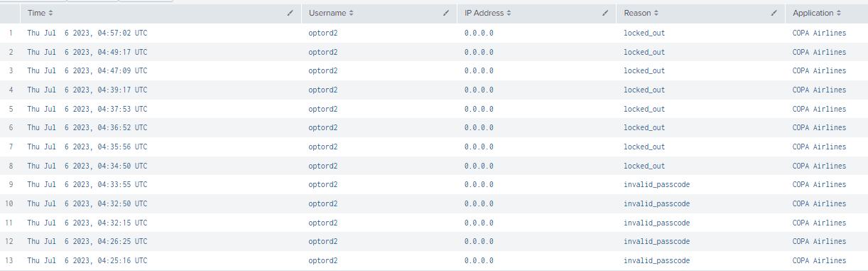Sort table by the IP Address column arrows
868x271 pixels.
coord(509,14)
